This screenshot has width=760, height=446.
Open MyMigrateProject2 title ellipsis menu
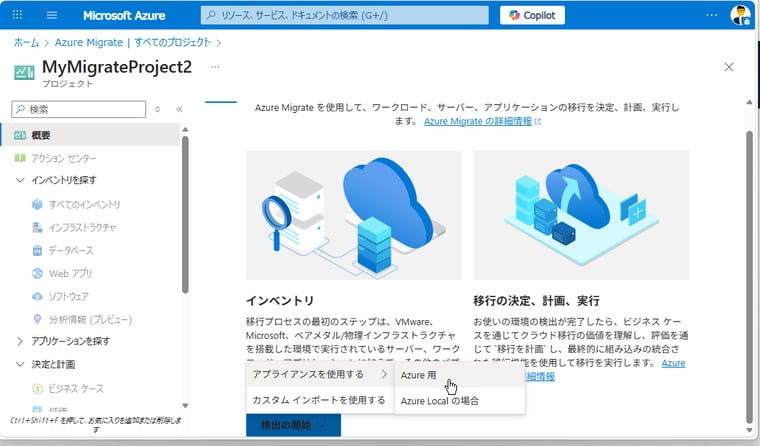point(215,67)
